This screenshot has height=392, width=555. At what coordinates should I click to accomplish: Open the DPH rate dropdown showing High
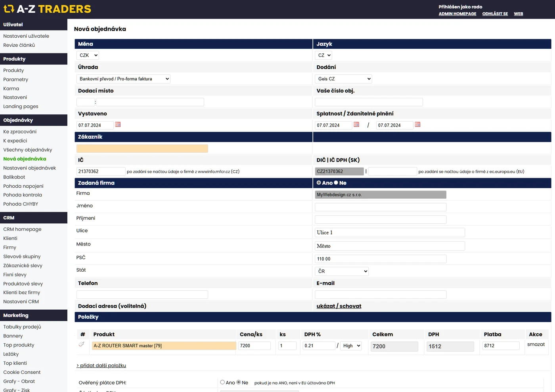(x=351, y=346)
